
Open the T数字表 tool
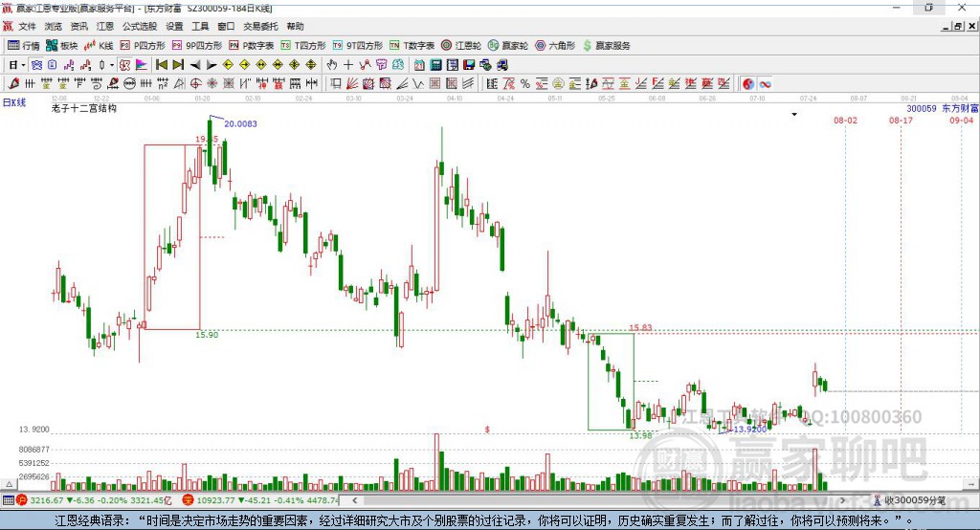(x=412, y=46)
